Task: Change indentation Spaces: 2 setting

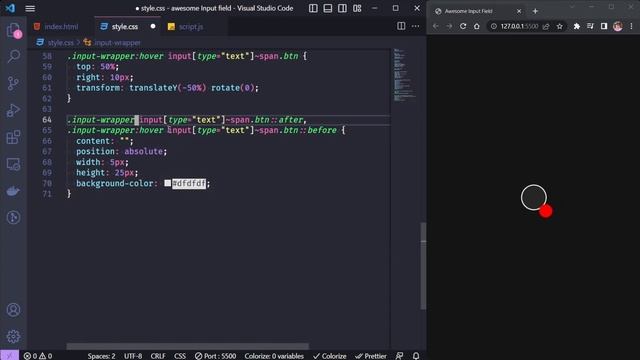Action: coord(101,356)
